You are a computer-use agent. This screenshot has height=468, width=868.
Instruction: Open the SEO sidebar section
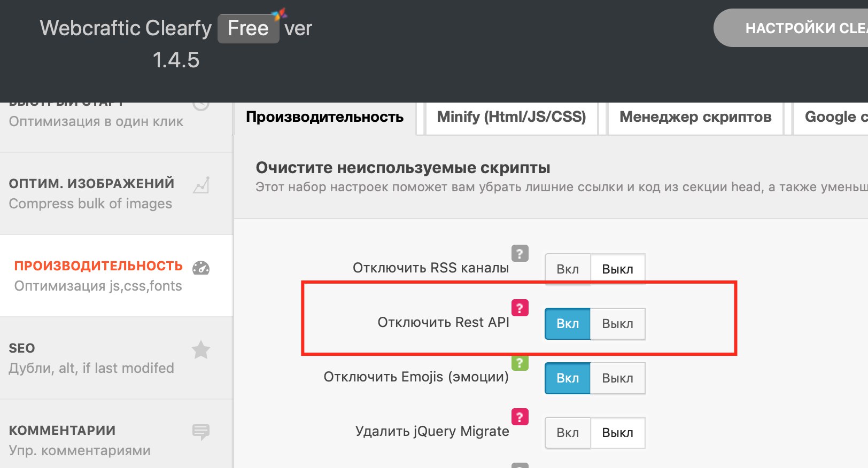point(116,358)
